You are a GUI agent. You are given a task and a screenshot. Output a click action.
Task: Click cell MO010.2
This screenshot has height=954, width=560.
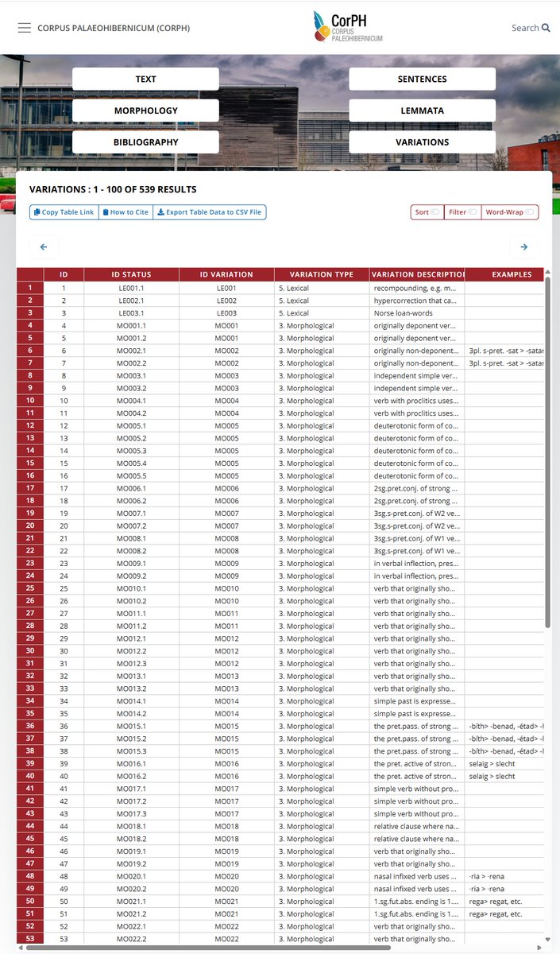pos(131,601)
